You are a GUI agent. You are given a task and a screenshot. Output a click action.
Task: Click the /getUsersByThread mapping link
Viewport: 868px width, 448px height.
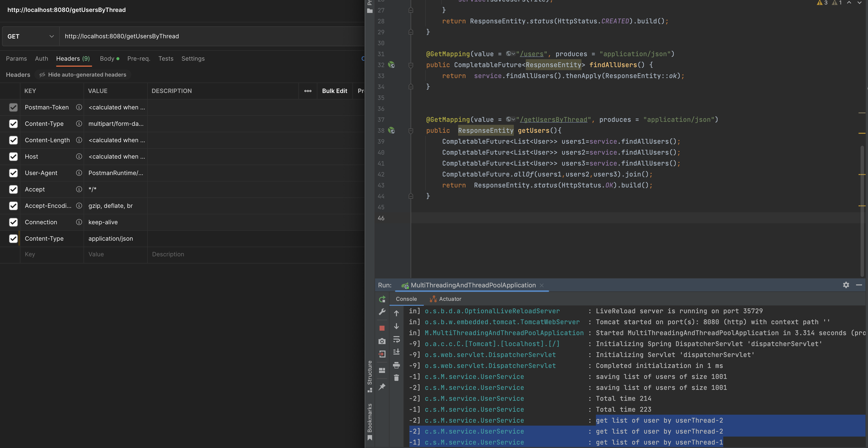point(554,120)
